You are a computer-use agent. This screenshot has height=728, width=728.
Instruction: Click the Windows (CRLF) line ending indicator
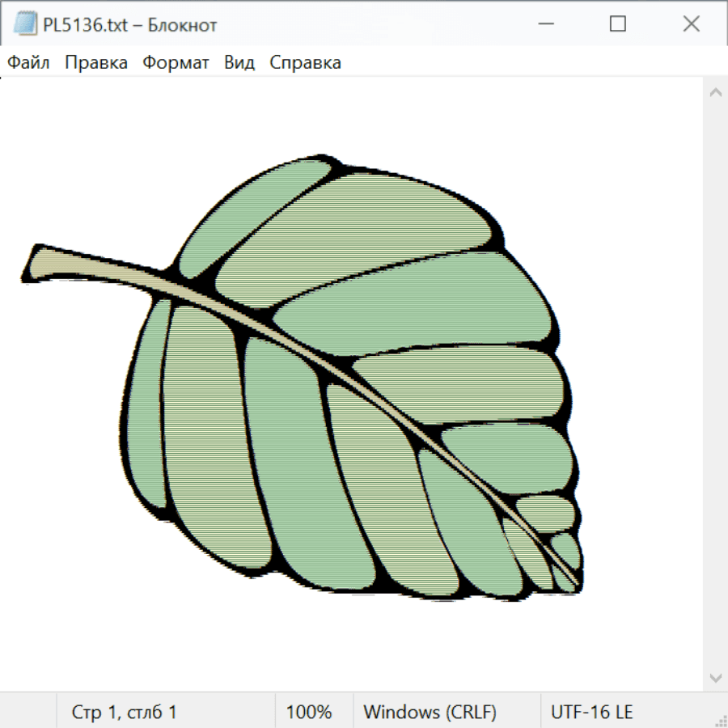click(x=430, y=713)
